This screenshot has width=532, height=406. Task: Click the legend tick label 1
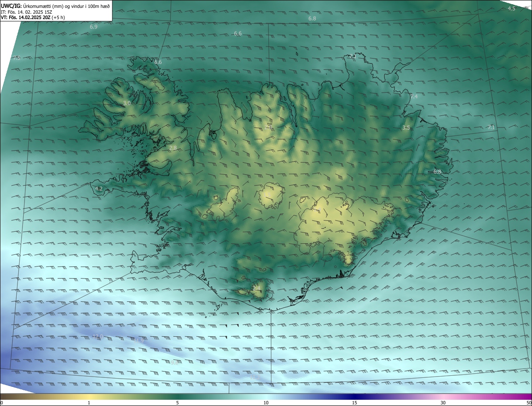pos(89,403)
